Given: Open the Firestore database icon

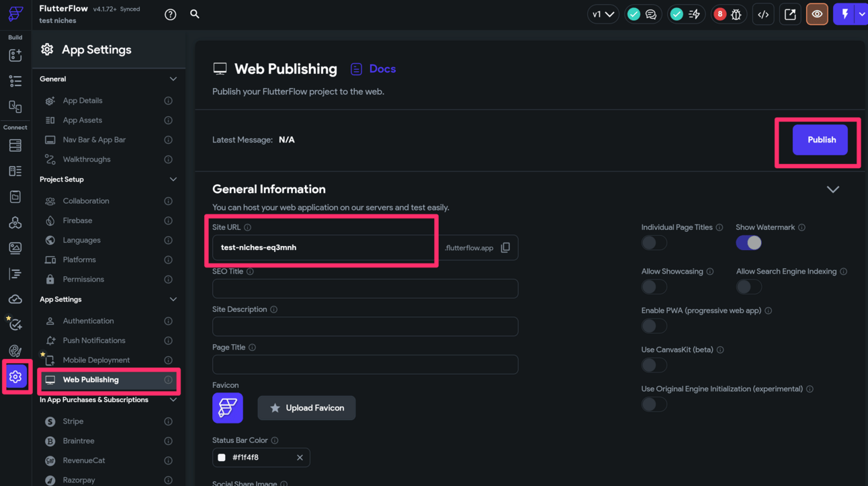Looking at the screenshot, I should point(15,145).
